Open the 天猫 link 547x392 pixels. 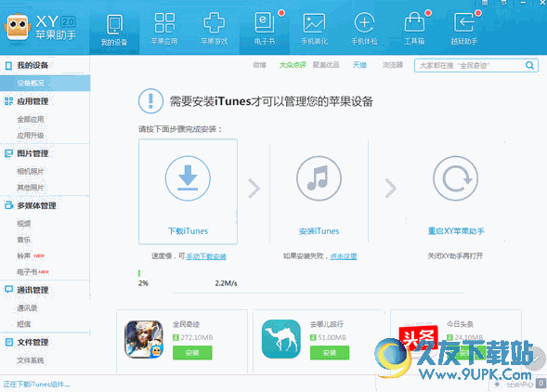pos(359,65)
